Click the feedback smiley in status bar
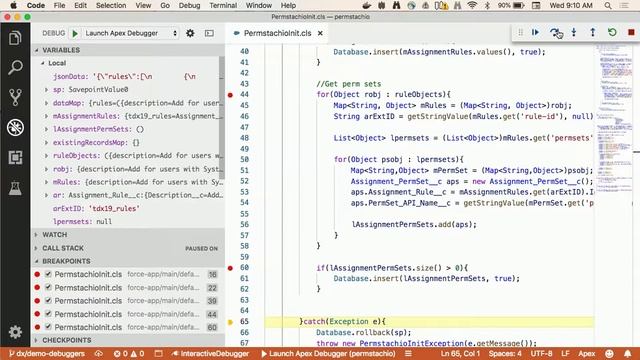Viewport: 640px width, 360px height. pos(609,353)
